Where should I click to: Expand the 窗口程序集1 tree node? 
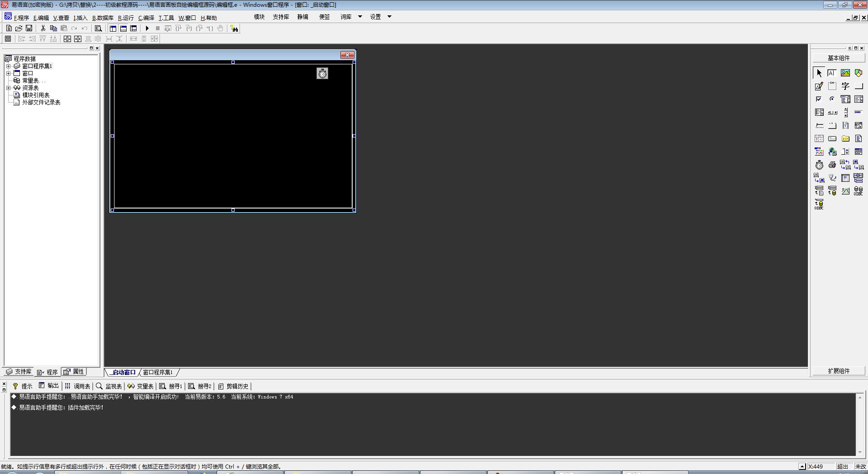tap(8, 66)
